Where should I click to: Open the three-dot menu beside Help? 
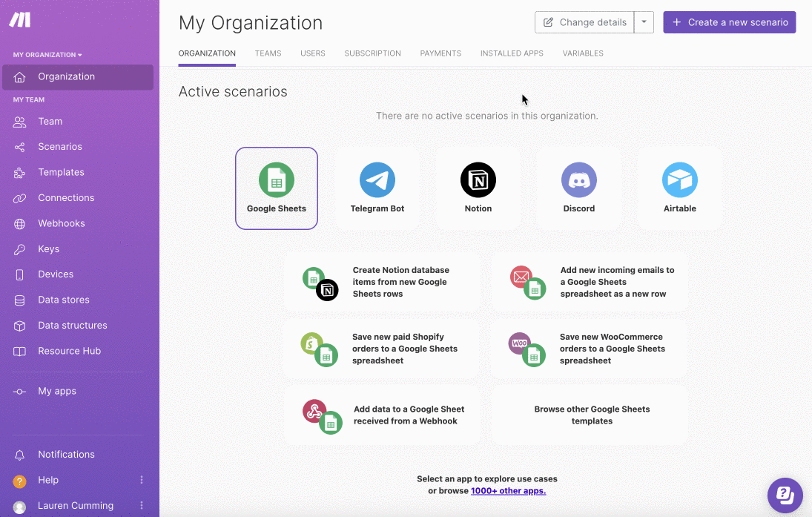coord(142,480)
